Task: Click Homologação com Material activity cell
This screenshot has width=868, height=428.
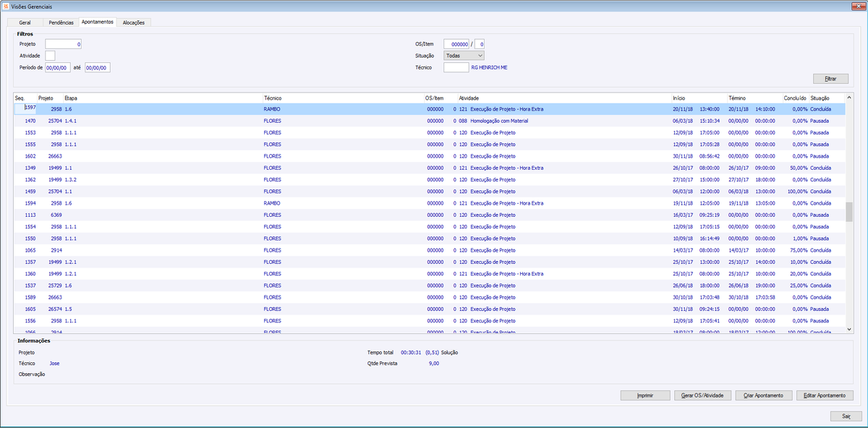Action: pyautogui.click(x=499, y=121)
